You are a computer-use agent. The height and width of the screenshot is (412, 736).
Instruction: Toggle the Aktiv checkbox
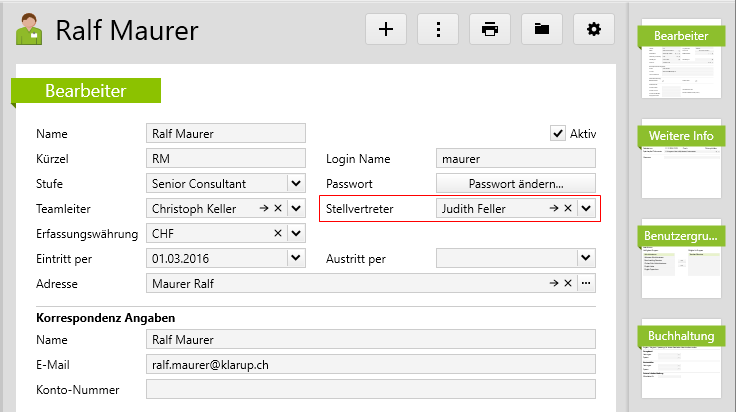coord(558,134)
